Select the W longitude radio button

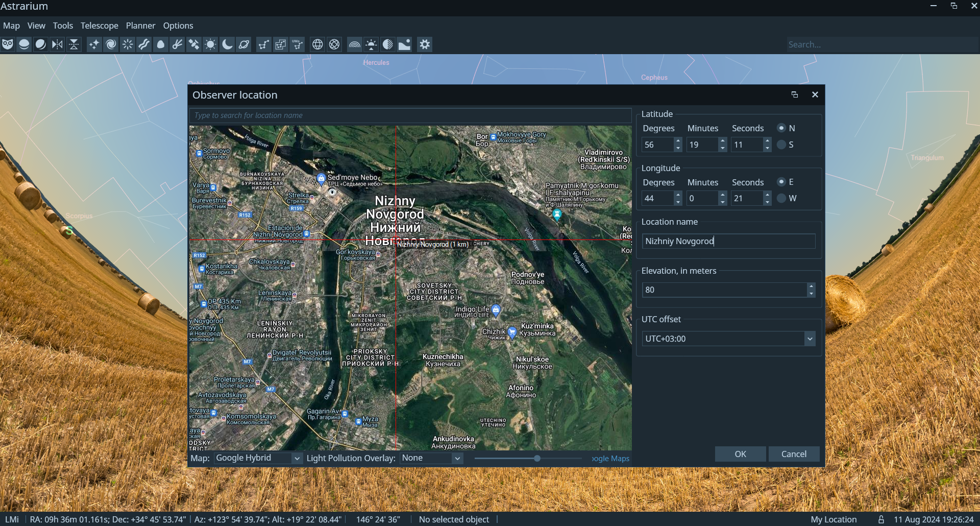[781, 198]
